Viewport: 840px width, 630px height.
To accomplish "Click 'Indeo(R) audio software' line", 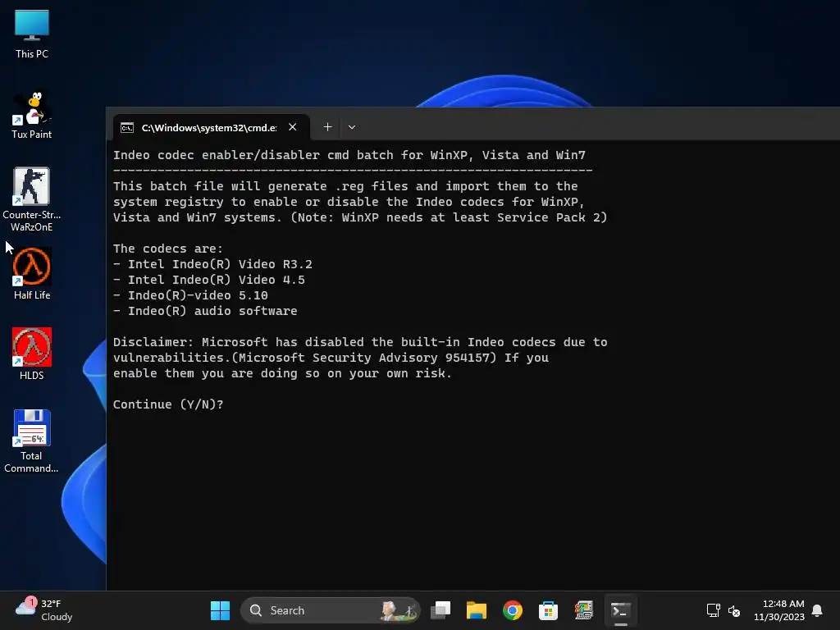I will tap(205, 311).
